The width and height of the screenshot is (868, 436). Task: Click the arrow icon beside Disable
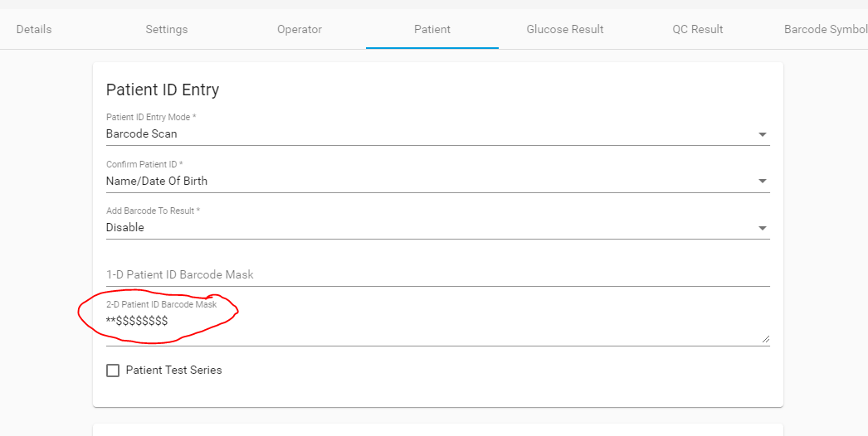coord(762,228)
